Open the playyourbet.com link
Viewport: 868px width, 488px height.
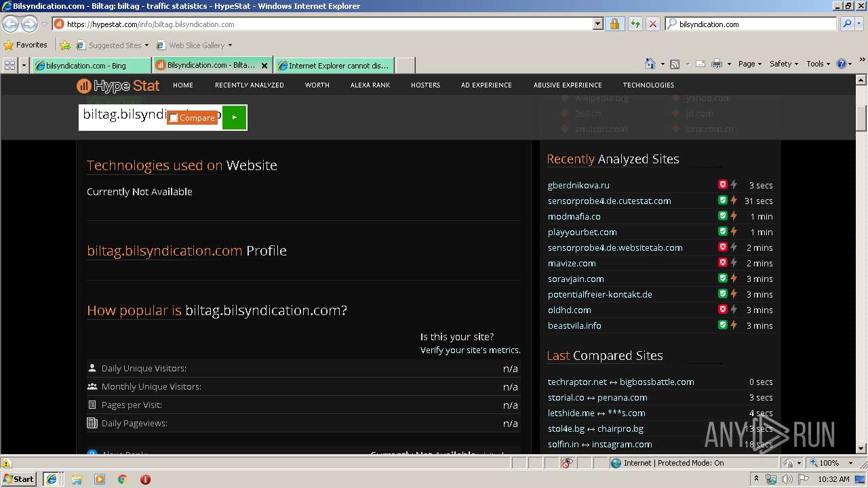583,232
